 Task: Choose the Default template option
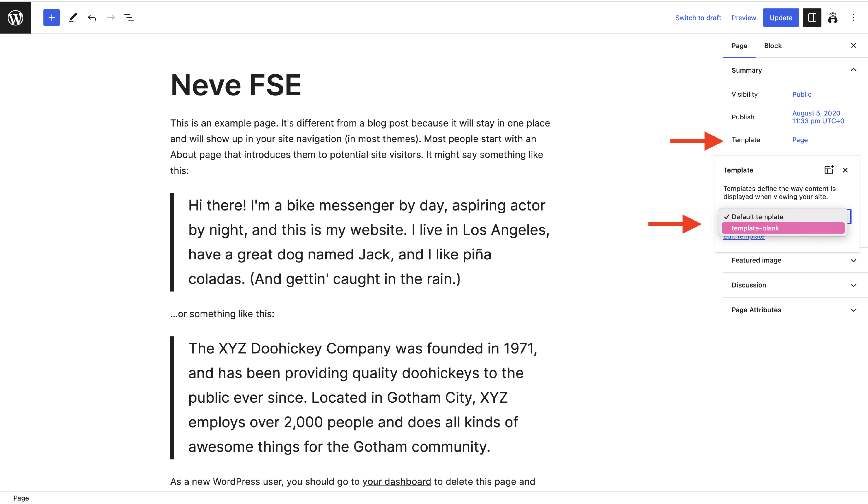(757, 217)
